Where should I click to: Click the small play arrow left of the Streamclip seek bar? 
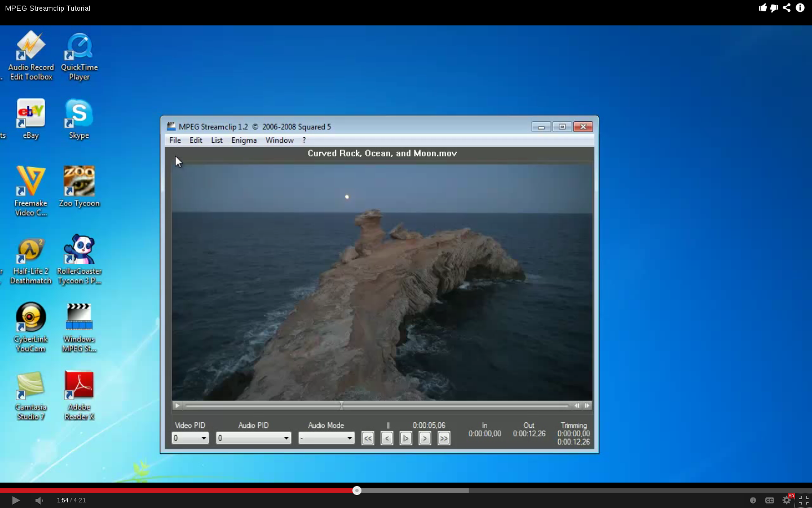(177, 406)
